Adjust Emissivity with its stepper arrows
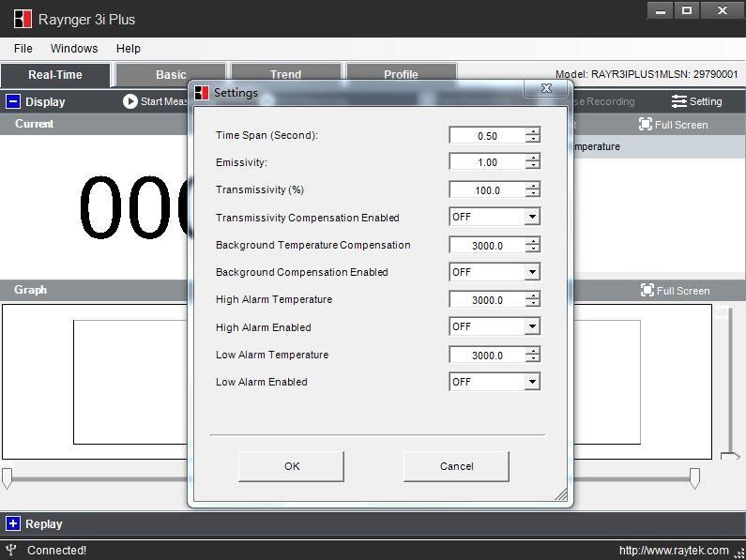 tap(533, 162)
